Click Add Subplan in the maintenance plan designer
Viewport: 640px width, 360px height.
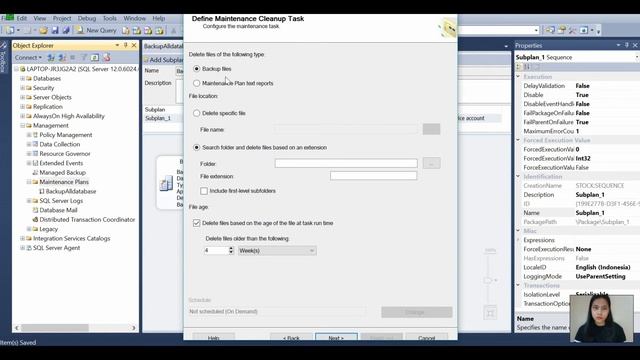click(163, 60)
